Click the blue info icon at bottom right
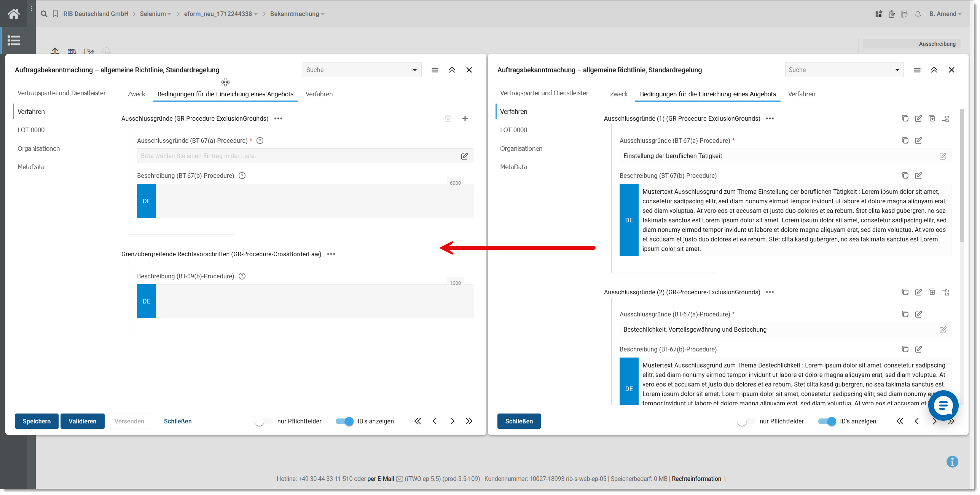 (953, 462)
